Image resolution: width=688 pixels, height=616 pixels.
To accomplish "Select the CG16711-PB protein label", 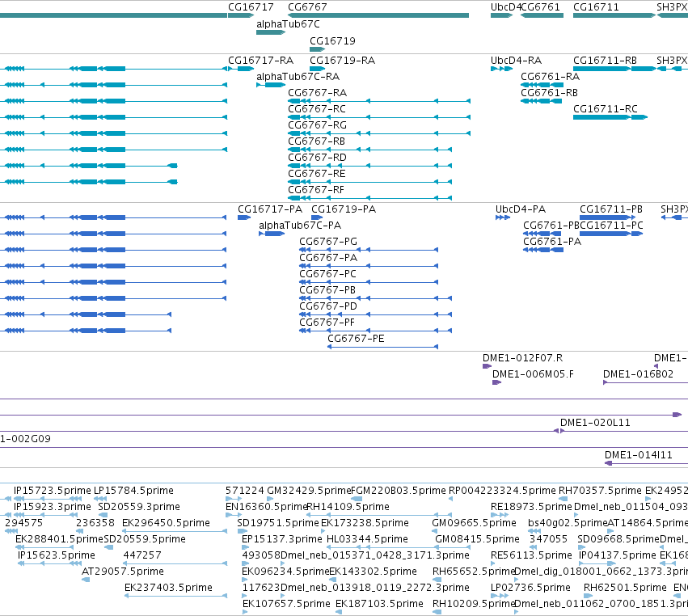I will coord(611,209).
